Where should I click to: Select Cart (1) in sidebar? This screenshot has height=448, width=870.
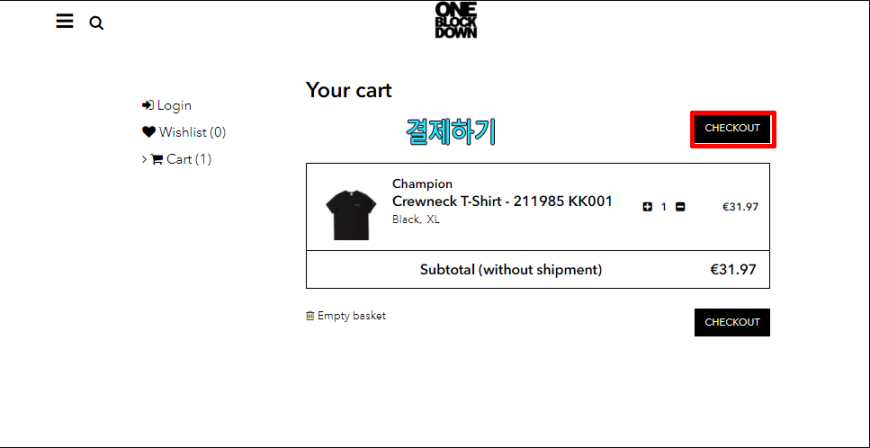coord(189,159)
